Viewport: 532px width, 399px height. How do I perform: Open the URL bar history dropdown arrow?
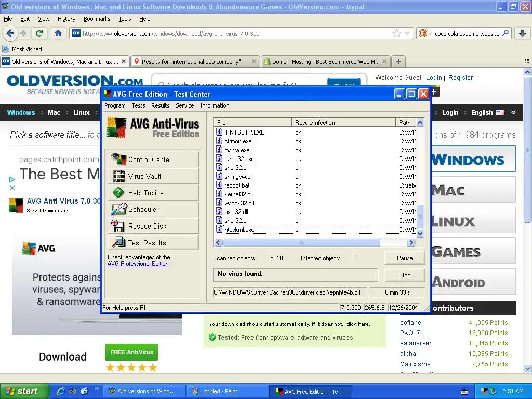pyautogui.click(x=407, y=33)
